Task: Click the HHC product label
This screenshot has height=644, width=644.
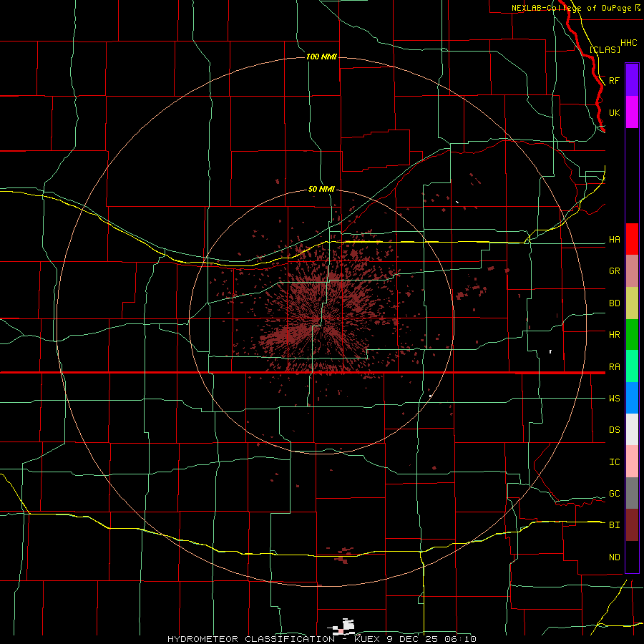Action: pyautogui.click(x=629, y=43)
